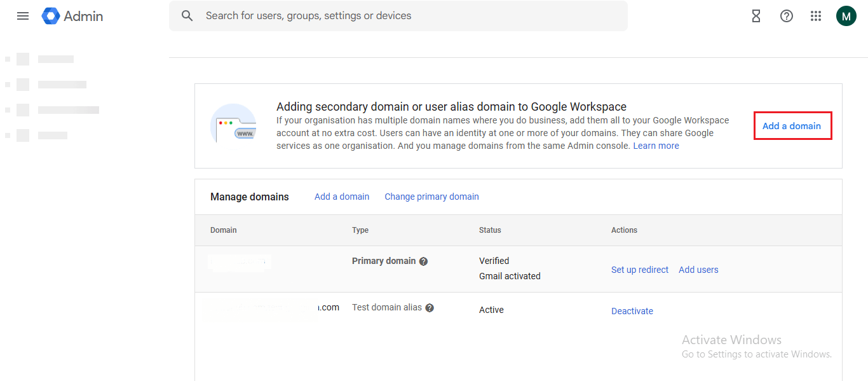Click the Primary domain help icon
The width and height of the screenshot is (868, 381).
(x=424, y=261)
